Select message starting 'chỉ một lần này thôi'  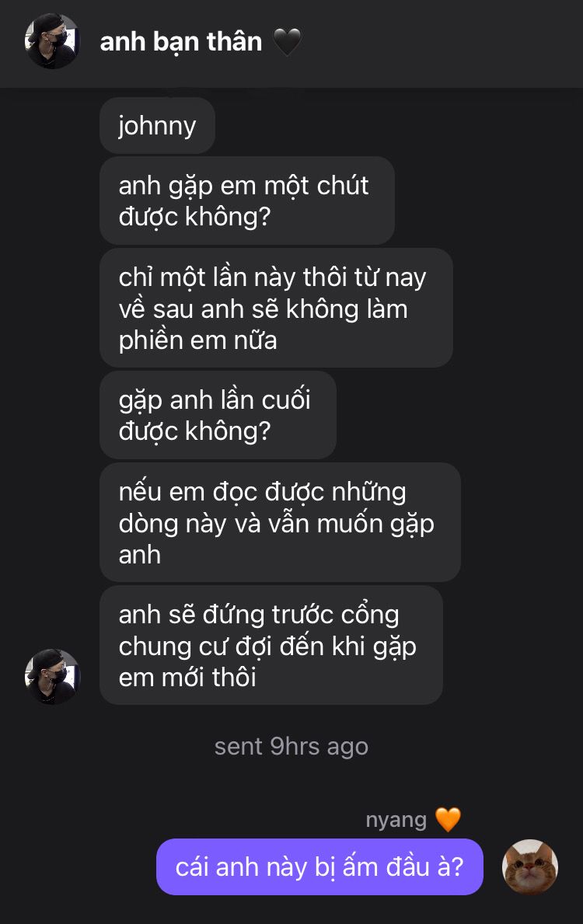pyautogui.click(x=276, y=309)
